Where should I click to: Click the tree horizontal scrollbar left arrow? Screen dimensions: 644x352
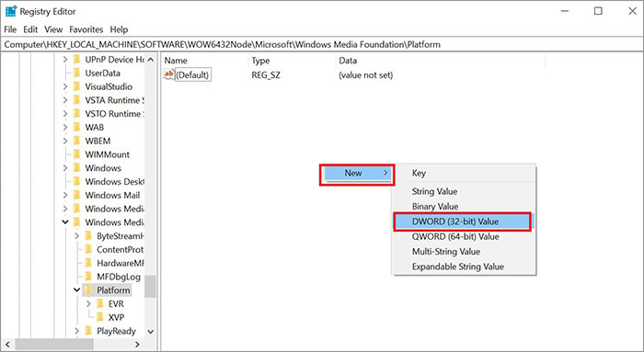[7, 345]
